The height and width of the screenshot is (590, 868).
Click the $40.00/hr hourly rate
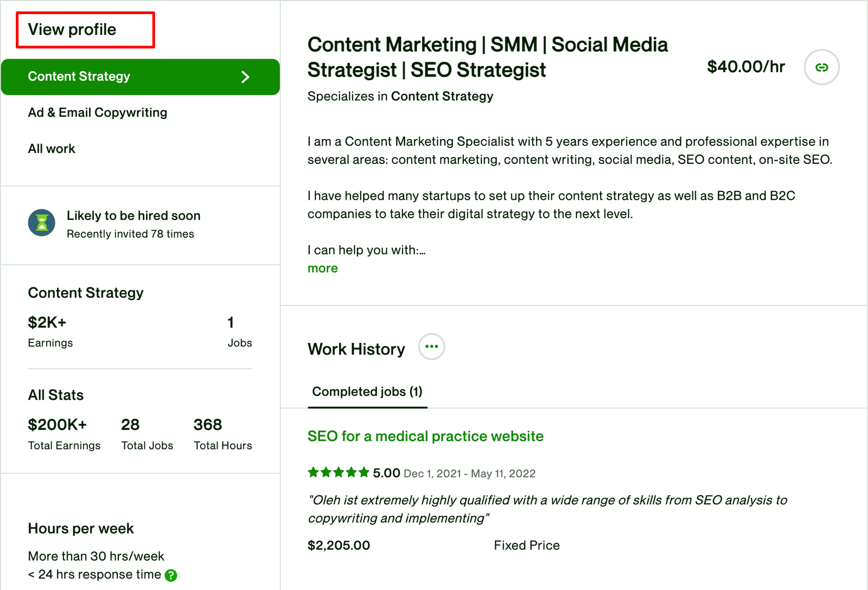click(746, 67)
